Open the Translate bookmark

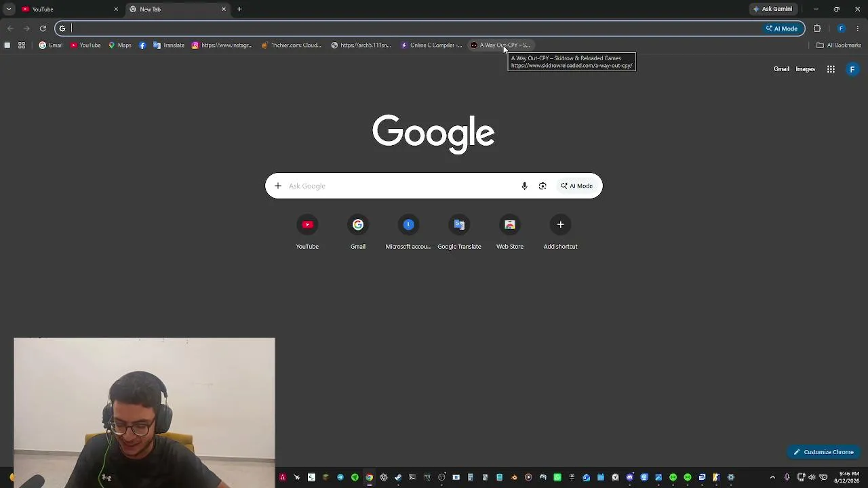tap(169, 45)
